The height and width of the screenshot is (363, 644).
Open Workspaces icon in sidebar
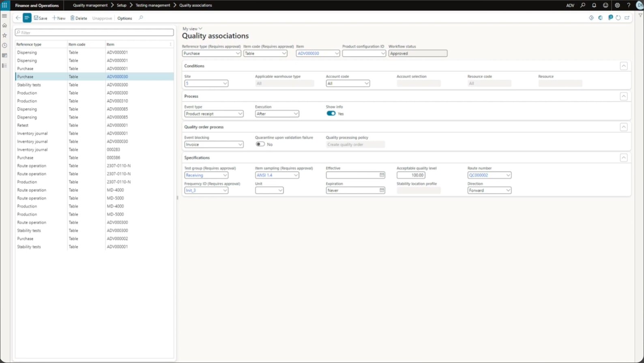pyautogui.click(x=4, y=56)
